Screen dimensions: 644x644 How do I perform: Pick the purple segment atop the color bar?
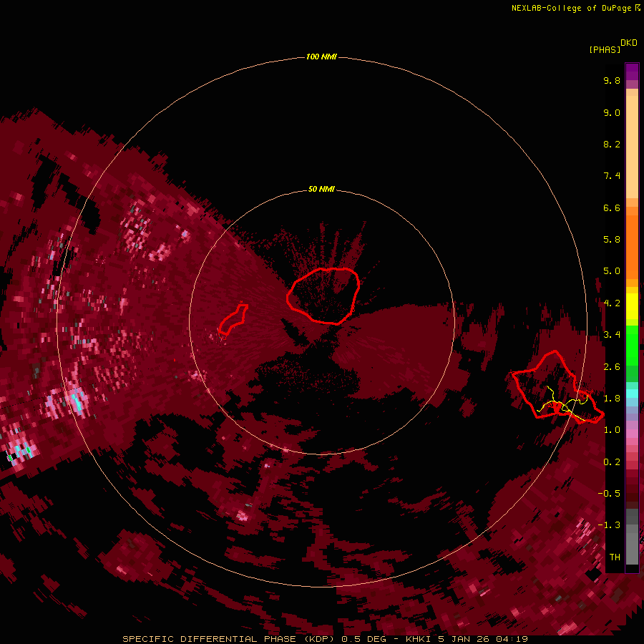[632, 72]
